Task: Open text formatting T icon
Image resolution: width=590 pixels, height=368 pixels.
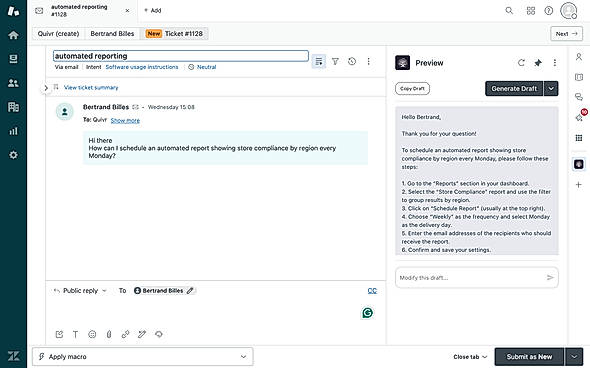Action: point(76,334)
